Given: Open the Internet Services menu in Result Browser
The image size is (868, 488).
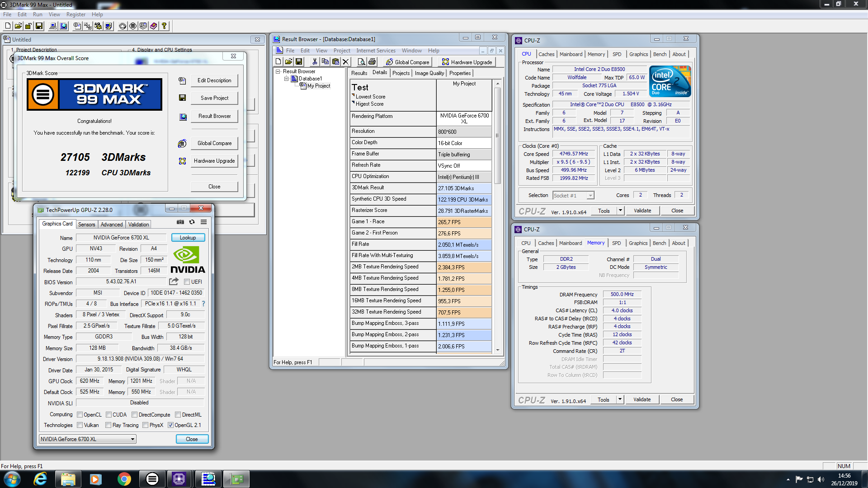Looking at the screenshot, I should point(376,51).
